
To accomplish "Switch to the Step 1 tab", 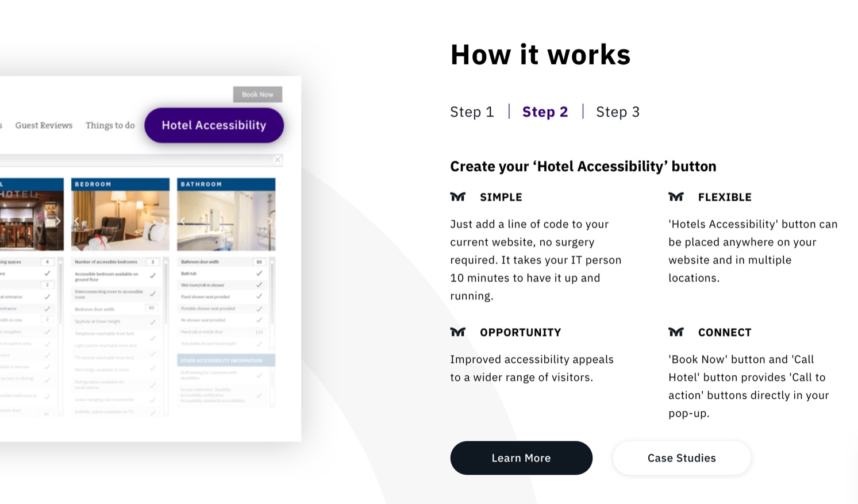I will click(472, 112).
